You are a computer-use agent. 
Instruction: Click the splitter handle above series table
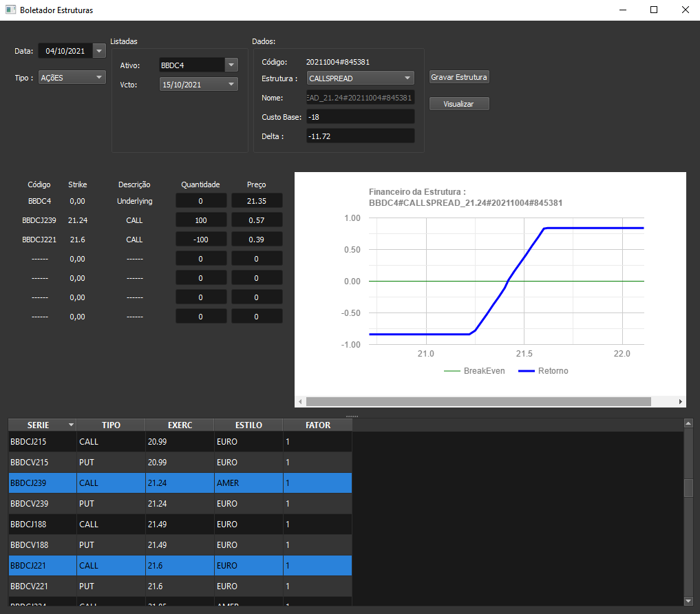[352, 416]
